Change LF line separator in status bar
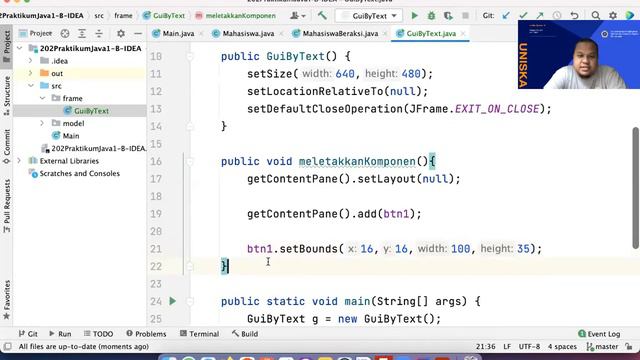The image size is (640, 360). [507, 347]
